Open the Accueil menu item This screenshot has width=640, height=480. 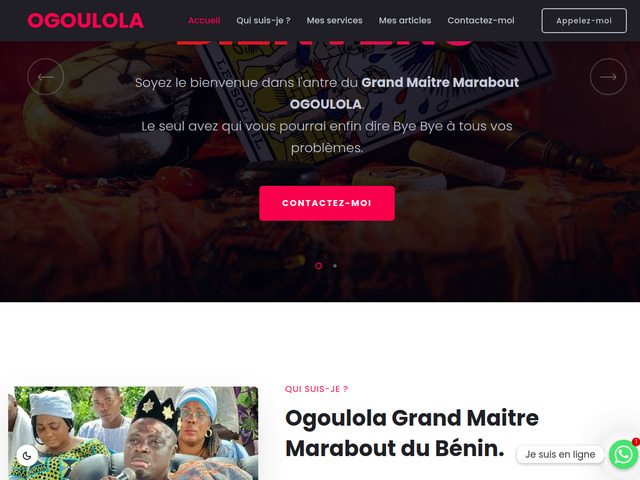click(204, 20)
